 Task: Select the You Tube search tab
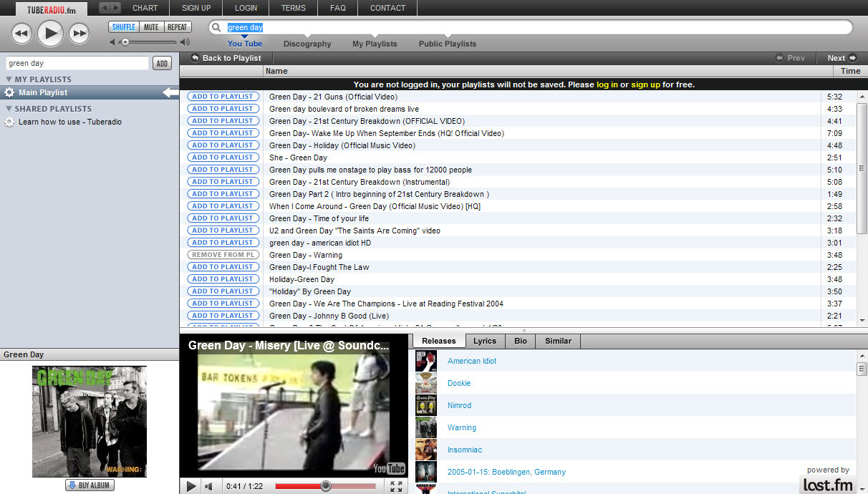point(245,44)
